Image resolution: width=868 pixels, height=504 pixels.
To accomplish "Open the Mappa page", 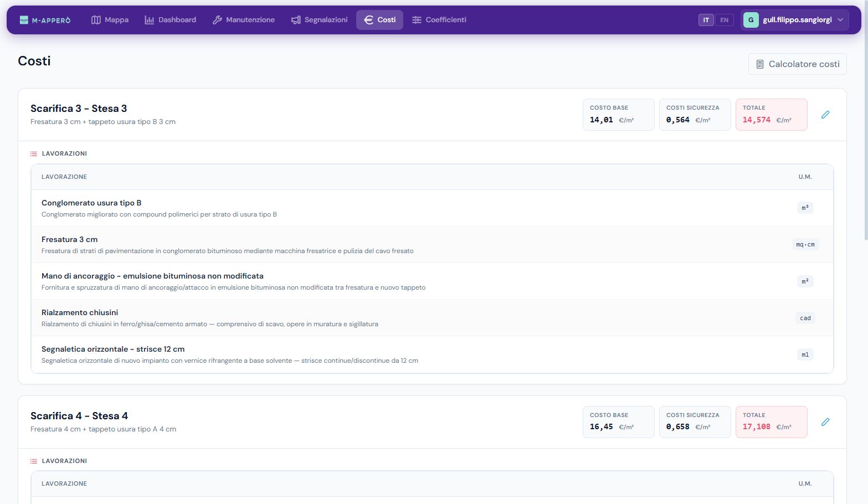I will pyautogui.click(x=110, y=20).
